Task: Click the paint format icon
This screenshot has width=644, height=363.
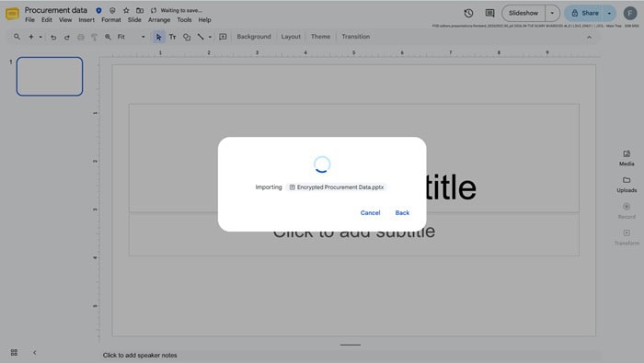Action: (94, 37)
